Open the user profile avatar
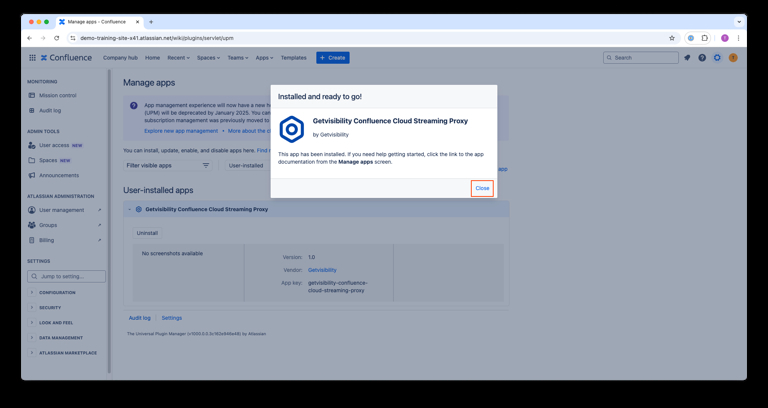768x408 pixels. click(733, 58)
